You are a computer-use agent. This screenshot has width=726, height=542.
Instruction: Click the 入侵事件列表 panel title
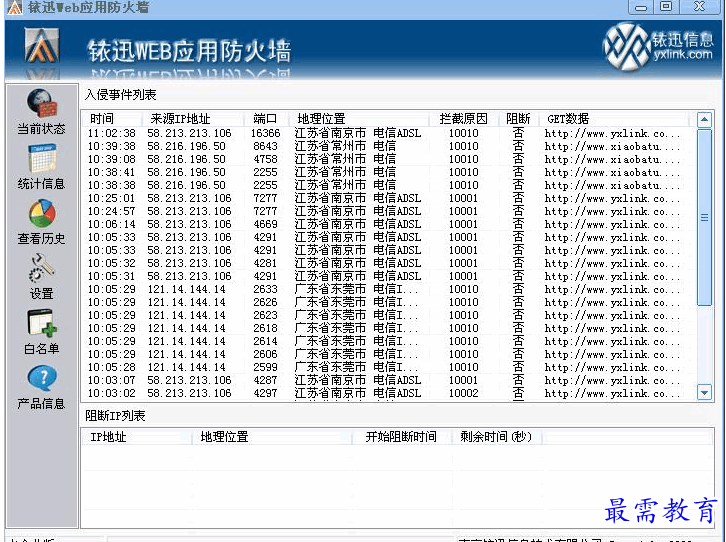(120, 95)
